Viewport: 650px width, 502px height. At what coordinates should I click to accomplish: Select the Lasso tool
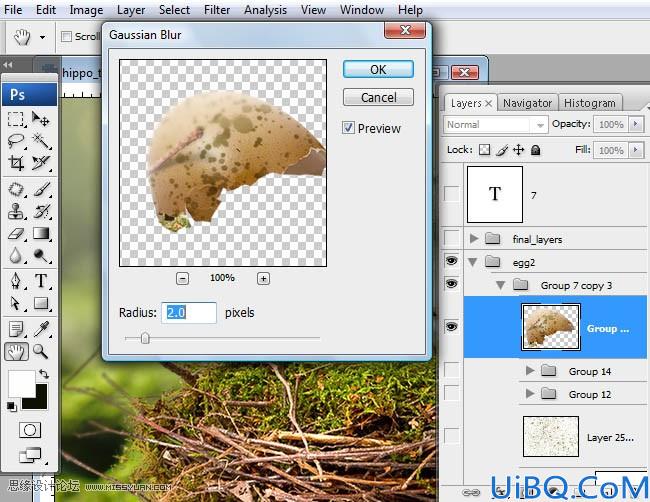(x=16, y=141)
